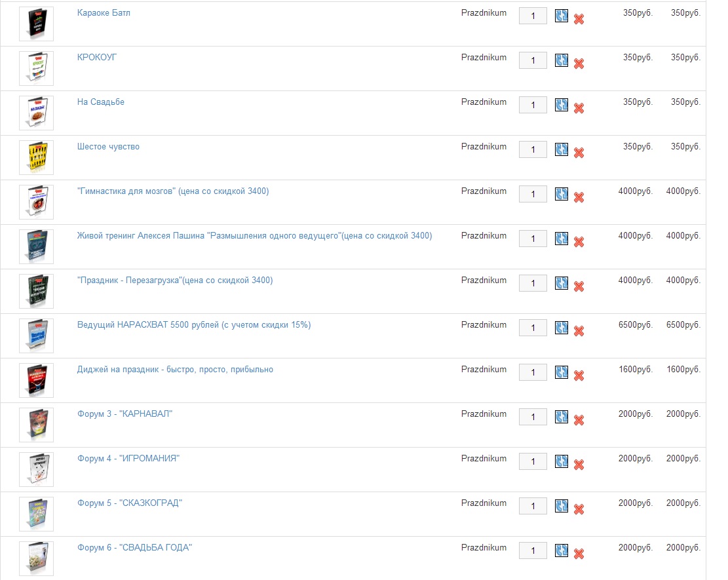The height and width of the screenshot is (580, 728).
Task: Follow the Шестое чувство product link
Action: click(108, 147)
